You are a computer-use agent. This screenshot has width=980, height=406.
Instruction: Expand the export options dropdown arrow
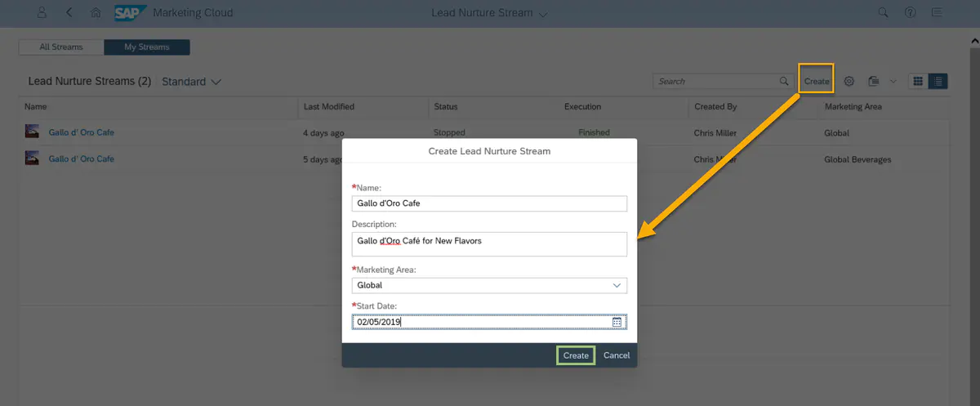892,82
